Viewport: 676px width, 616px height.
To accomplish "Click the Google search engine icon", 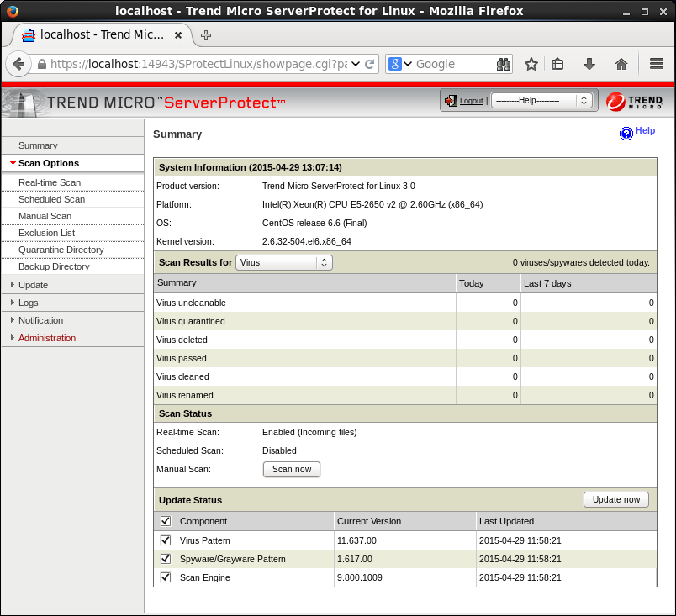I will pos(395,64).
